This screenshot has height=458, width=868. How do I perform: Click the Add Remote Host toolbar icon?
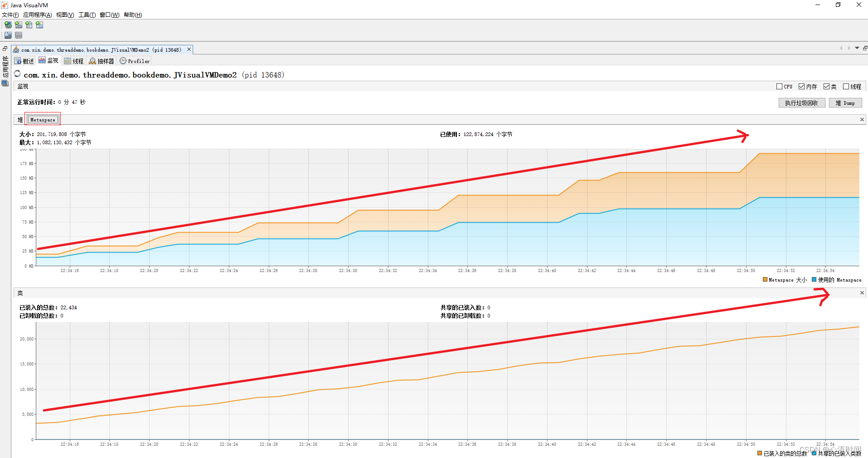pos(8,25)
